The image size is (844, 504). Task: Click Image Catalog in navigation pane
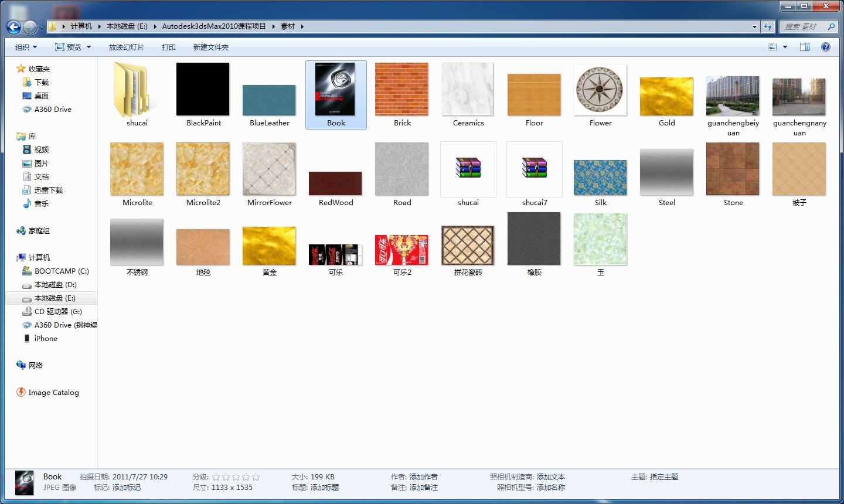click(53, 393)
